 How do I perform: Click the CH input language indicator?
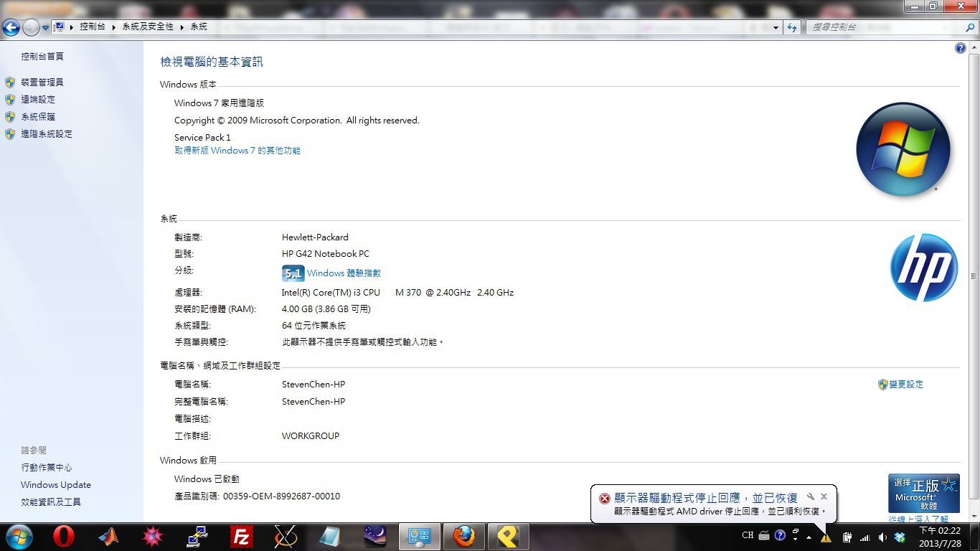coord(748,536)
